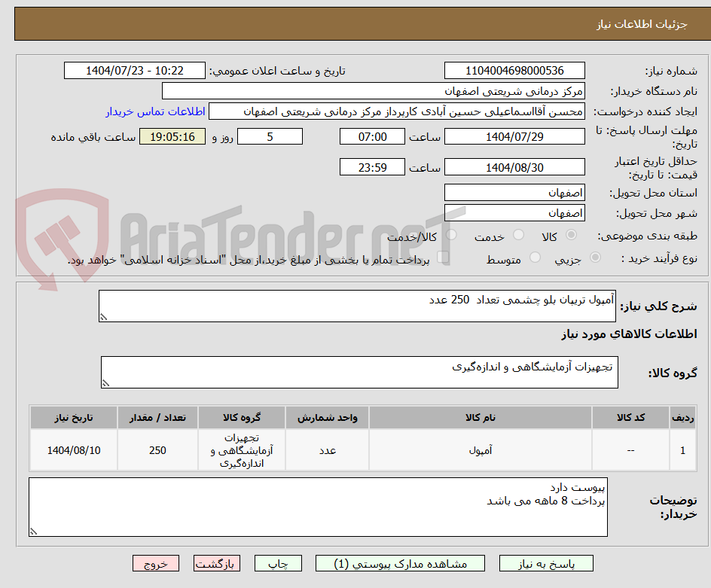Click the بازگشت button
Viewport: 711px width, 588px height.
pyautogui.click(x=217, y=563)
